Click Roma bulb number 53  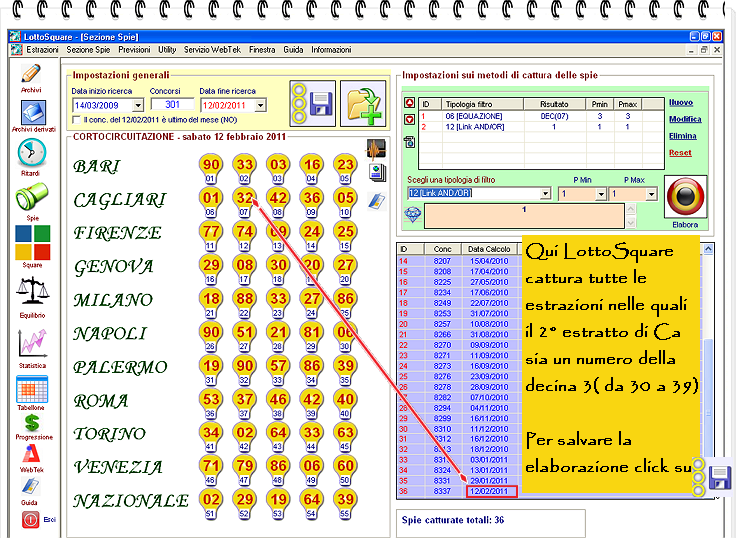[x=211, y=399]
